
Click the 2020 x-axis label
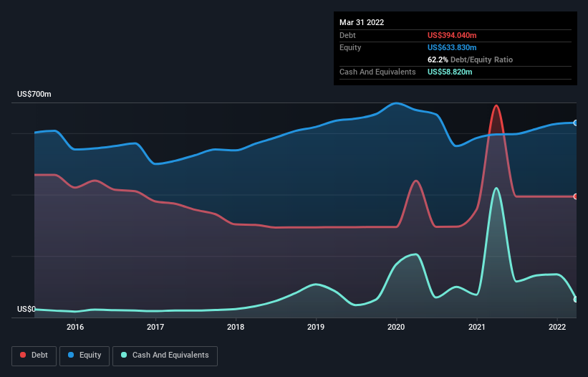pos(396,327)
